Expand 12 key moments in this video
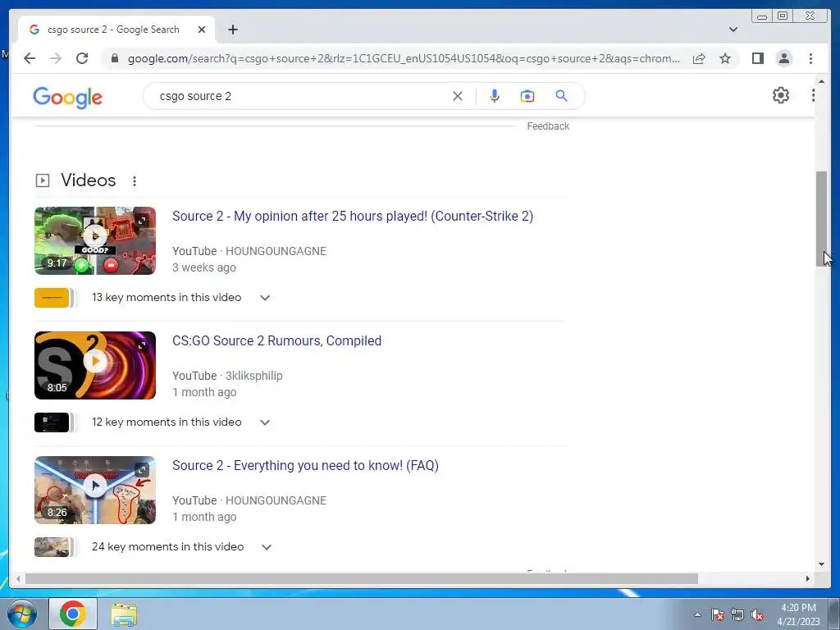This screenshot has width=840, height=630. pyautogui.click(x=265, y=422)
